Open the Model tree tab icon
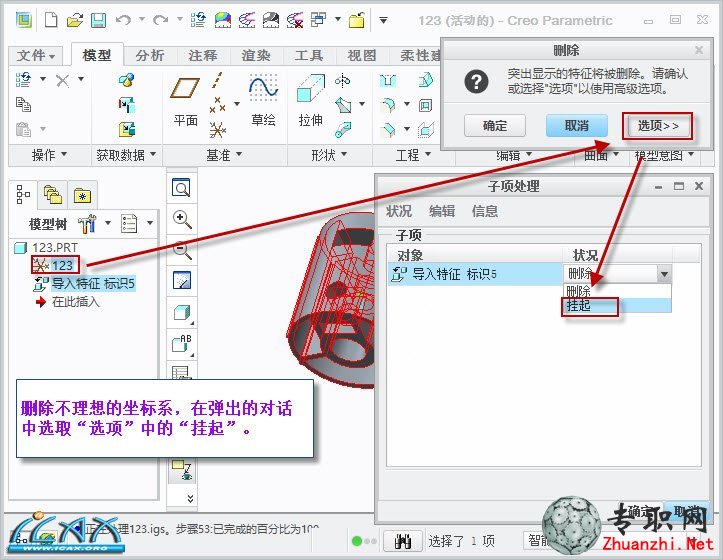The image size is (723, 560). pos(23,194)
